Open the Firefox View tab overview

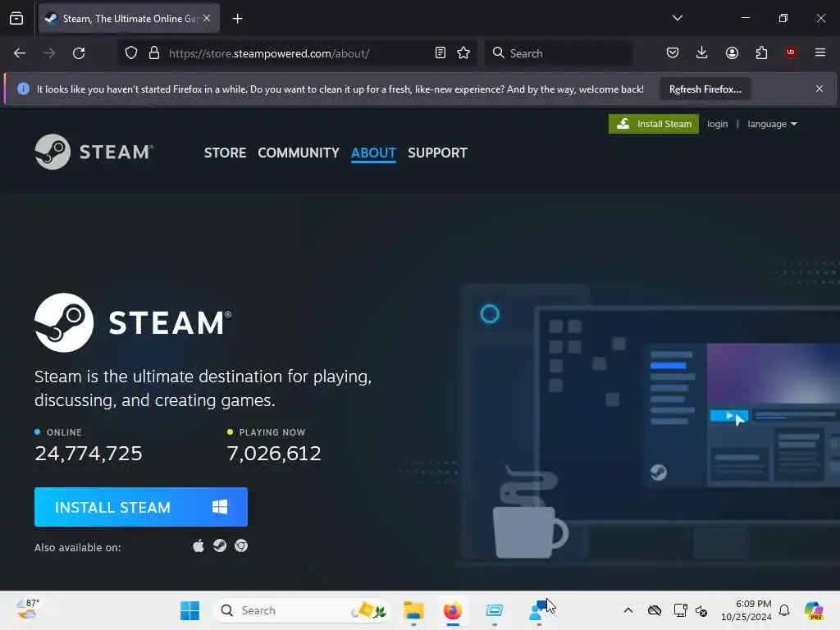click(16, 18)
